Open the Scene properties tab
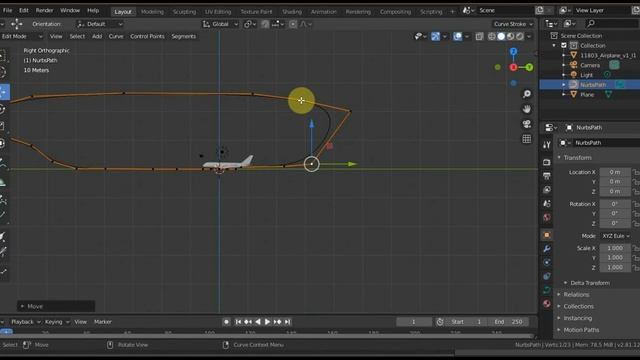Viewport: 640px width, 360px height. click(547, 203)
